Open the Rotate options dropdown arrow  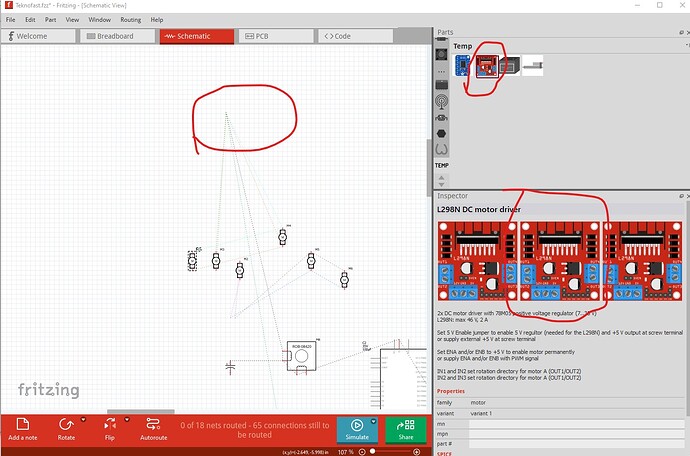[83, 419]
